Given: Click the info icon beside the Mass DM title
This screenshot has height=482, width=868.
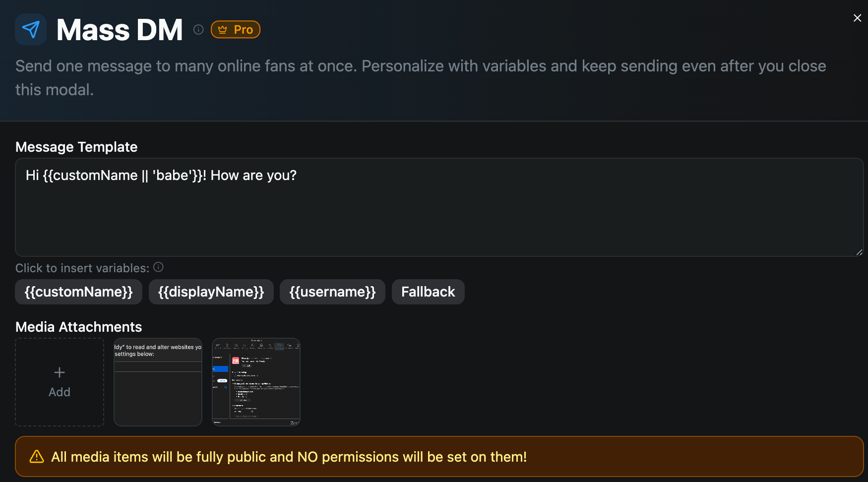Looking at the screenshot, I should pyautogui.click(x=198, y=29).
